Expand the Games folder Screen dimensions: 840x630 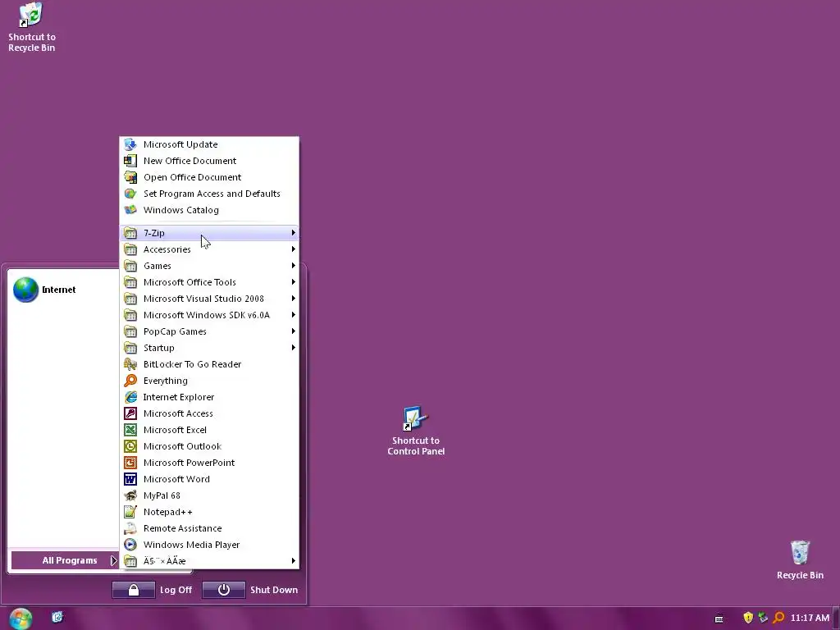pyautogui.click(x=209, y=266)
